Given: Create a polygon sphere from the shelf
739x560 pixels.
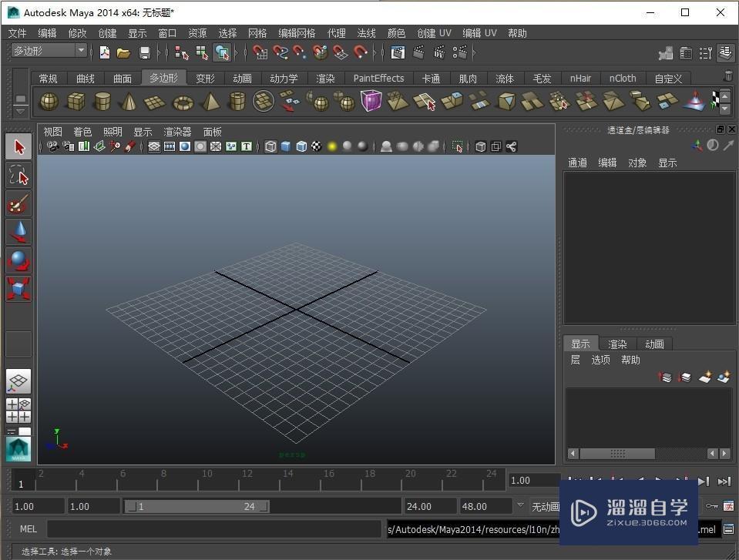Looking at the screenshot, I should (x=49, y=101).
